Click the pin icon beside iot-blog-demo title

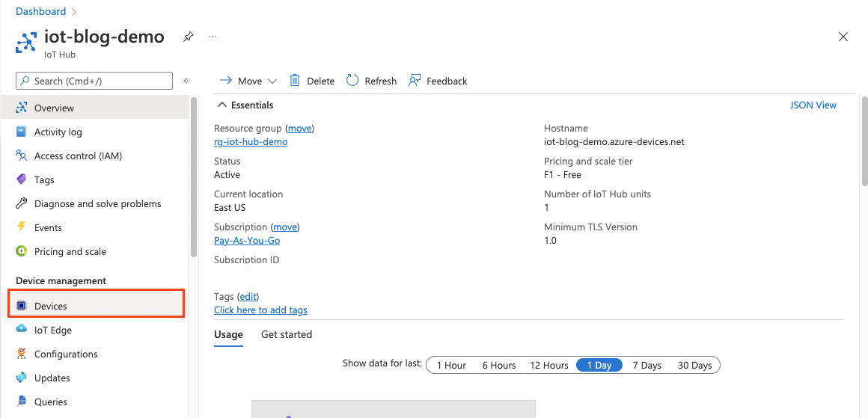point(189,37)
